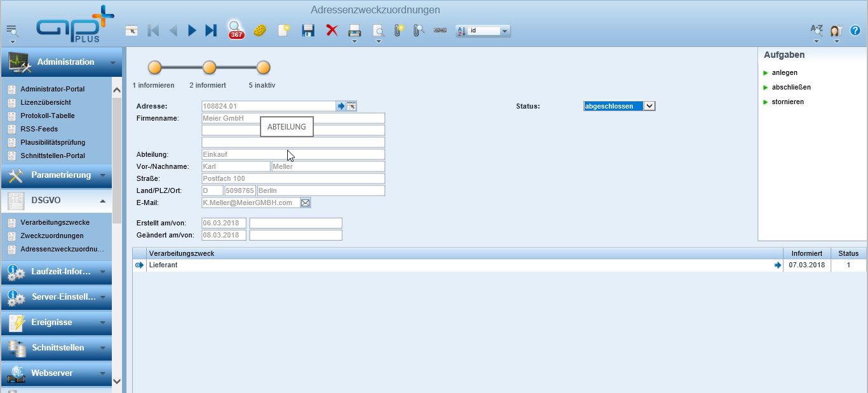Open Administrator-Portal in the sidebar
Viewport: 868px width, 393px height.
pyautogui.click(x=52, y=89)
